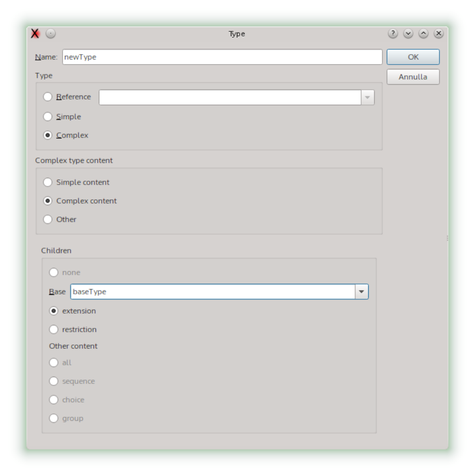Click the Type dialog title text
The image size is (475, 476).
(237, 34)
